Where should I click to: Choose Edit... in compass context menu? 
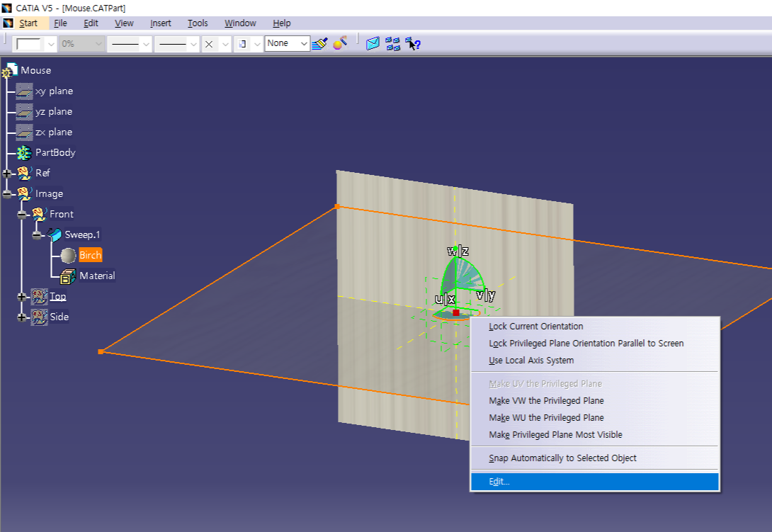coord(595,482)
